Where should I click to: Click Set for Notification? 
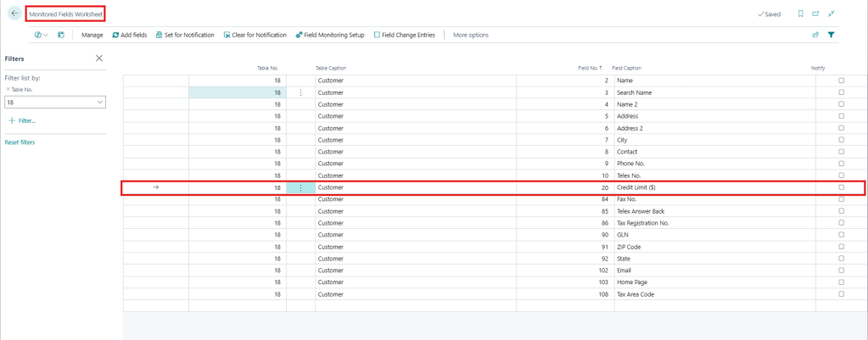185,35
